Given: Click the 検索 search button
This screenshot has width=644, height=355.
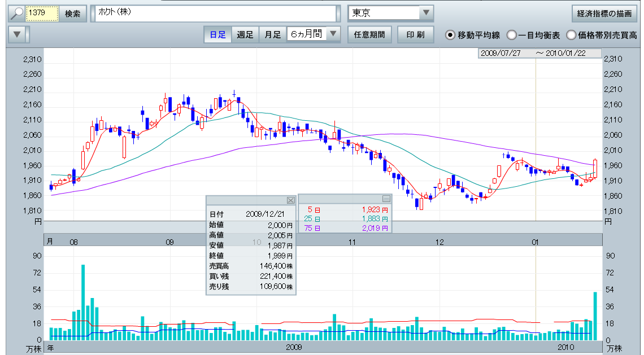Looking at the screenshot, I should (x=73, y=14).
